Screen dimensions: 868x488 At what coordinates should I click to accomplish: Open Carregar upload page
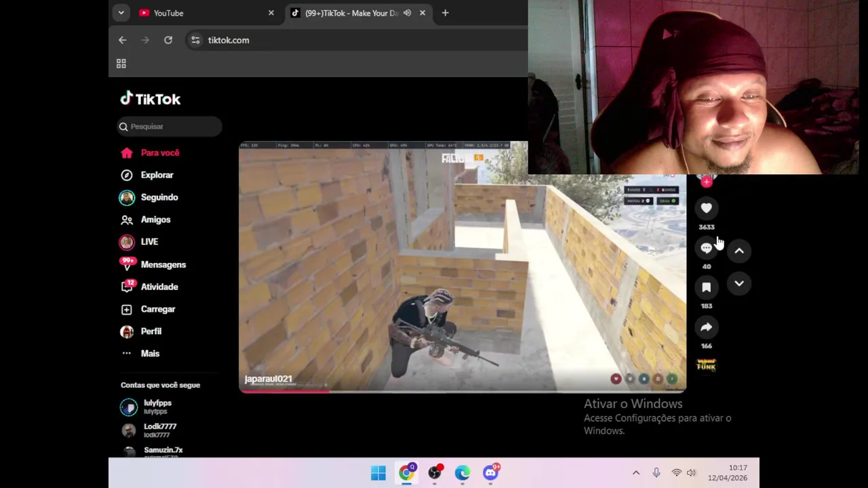pos(149,309)
